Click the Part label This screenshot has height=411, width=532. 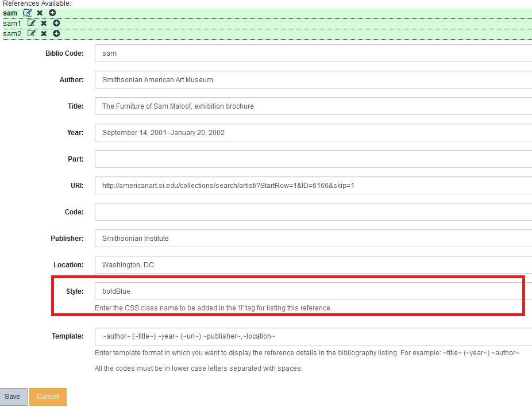pyautogui.click(x=75, y=159)
